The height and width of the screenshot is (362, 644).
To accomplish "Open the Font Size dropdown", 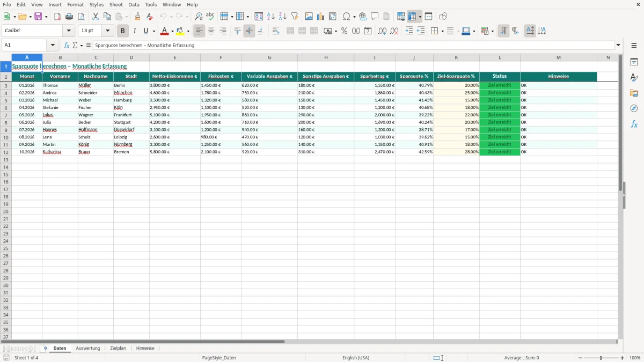I will tap(107, 31).
